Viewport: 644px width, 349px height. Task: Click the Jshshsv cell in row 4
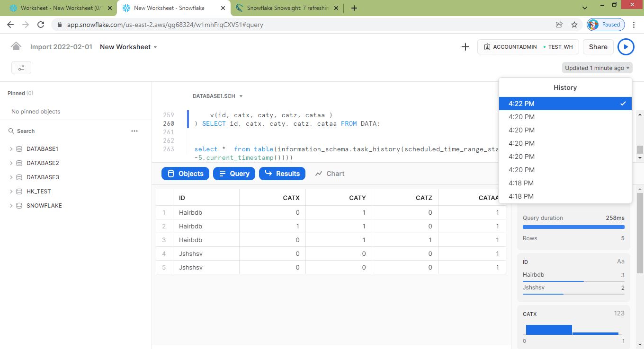(206, 254)
